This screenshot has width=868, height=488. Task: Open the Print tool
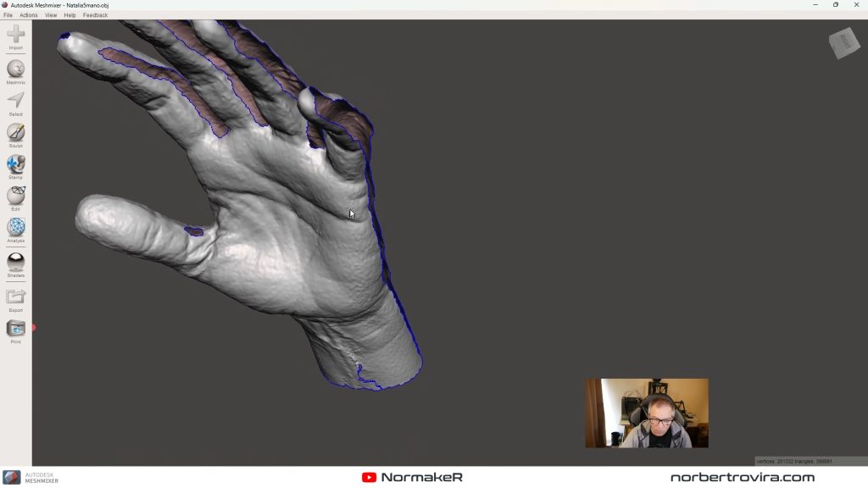coord(15,329)
